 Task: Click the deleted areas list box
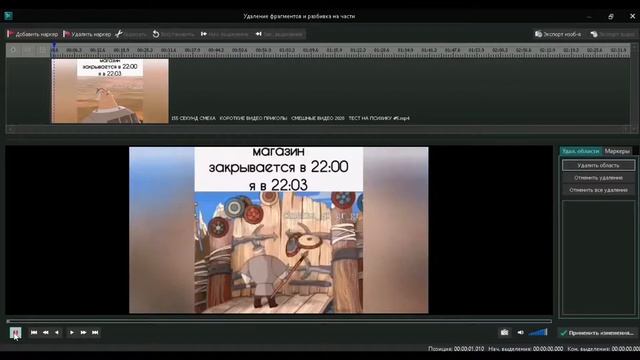coord(598,257)
